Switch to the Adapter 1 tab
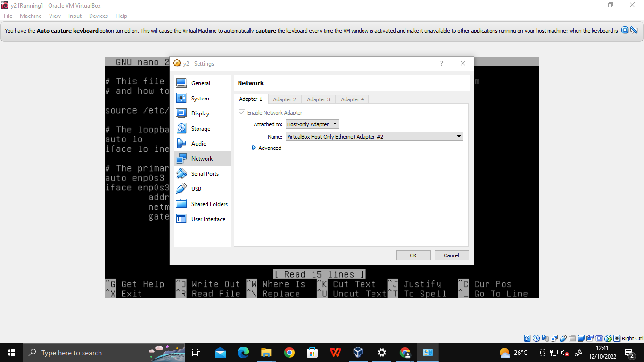Screen dimensions: 644x362 (x=251, y=99)
